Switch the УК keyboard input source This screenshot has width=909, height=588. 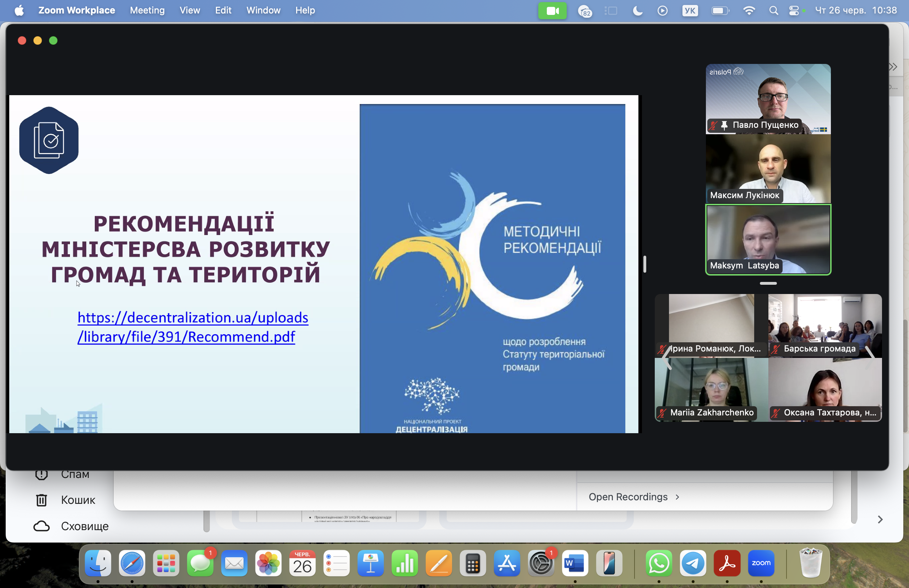click(690, 10)
